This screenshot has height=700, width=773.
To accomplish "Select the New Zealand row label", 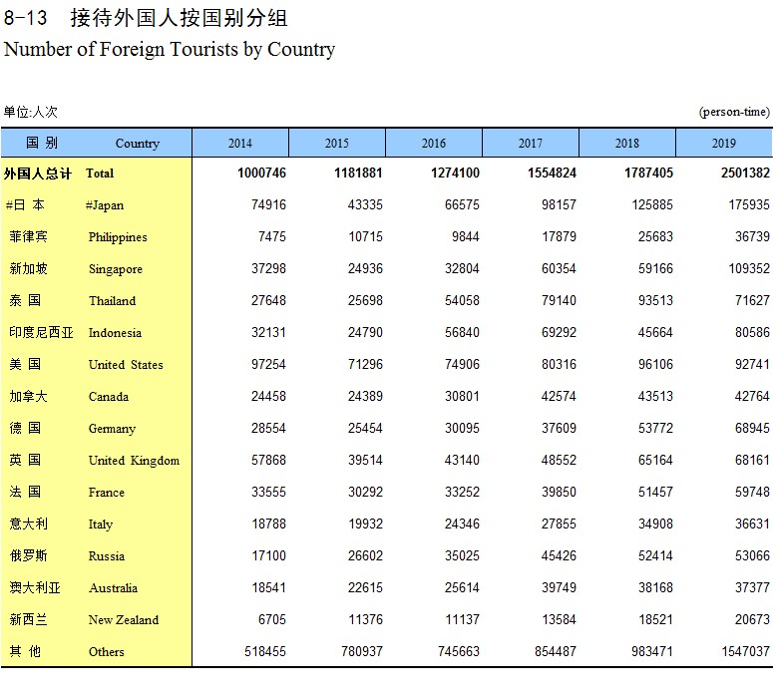I will [124, 619].
